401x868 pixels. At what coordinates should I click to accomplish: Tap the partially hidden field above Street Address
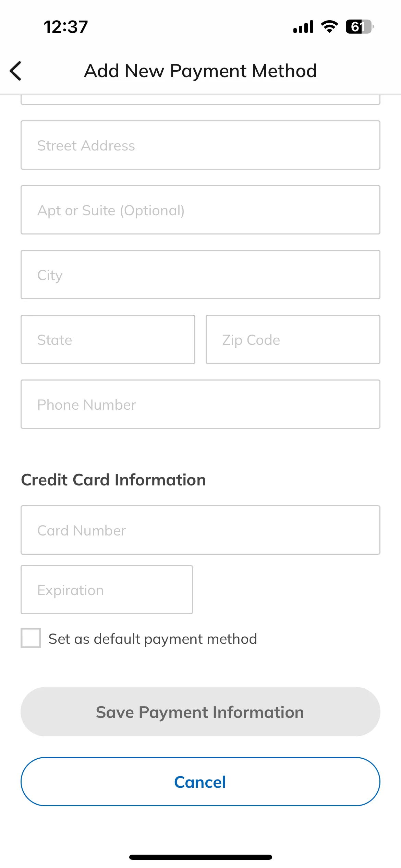[200, 99]
